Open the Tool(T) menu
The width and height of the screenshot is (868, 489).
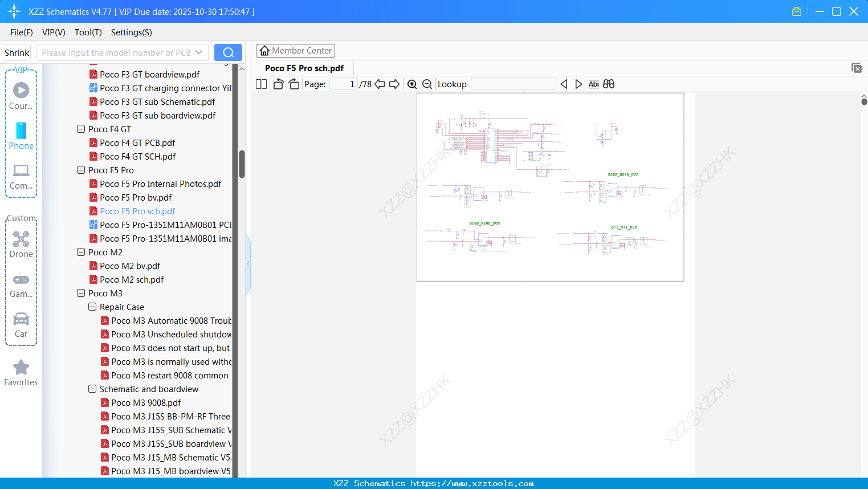pos(88,32)
